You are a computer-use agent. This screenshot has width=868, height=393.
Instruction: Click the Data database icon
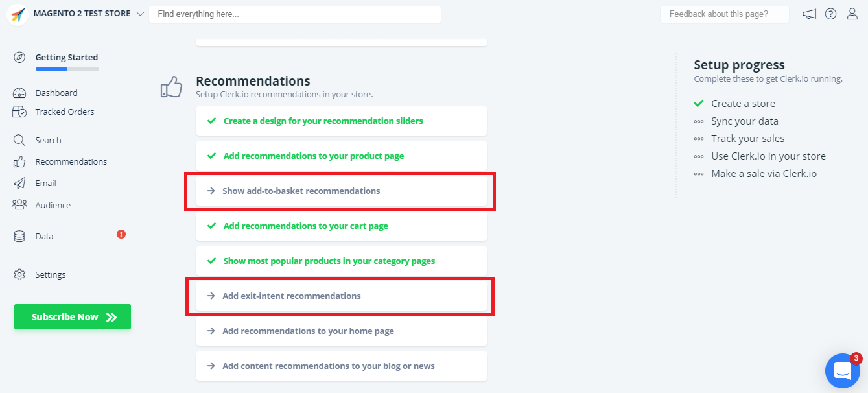pos(19,237)
